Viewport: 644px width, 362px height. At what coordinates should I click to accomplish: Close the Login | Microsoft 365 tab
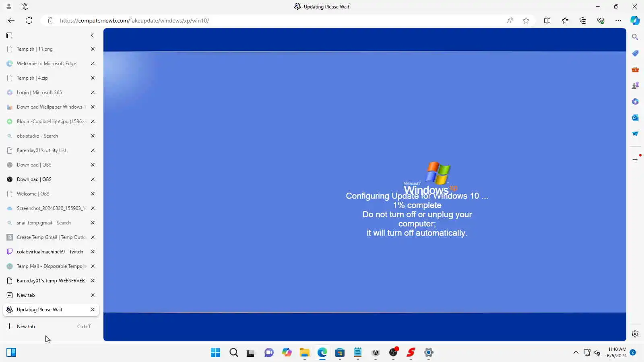pyautogui.click(x=93, y=93)
